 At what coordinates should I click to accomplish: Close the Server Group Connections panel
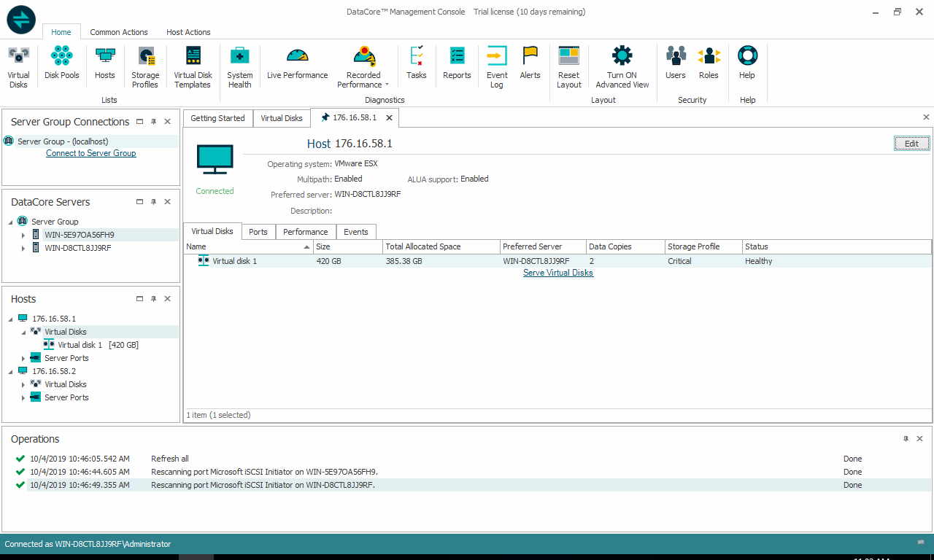(167, 122)
